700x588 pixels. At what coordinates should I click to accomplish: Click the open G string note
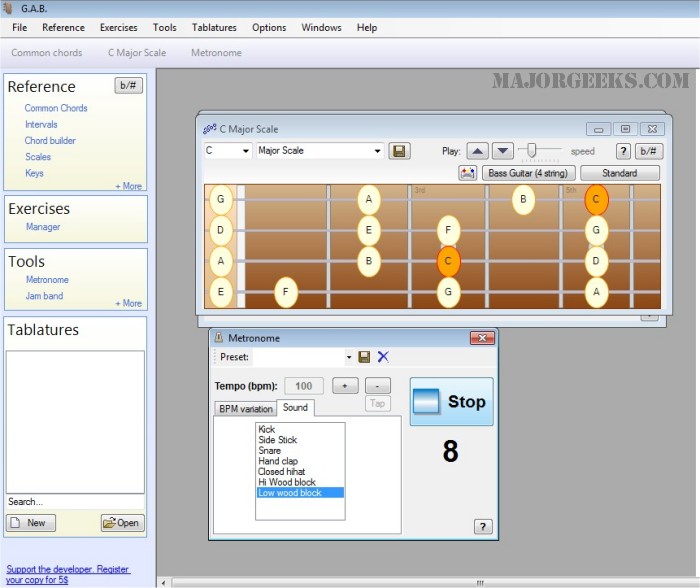(x=221, y=199)
